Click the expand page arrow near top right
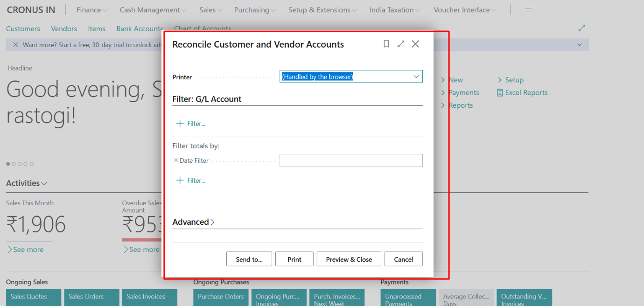The width and height of the screenshot is (644, 306). click(581, 28)
